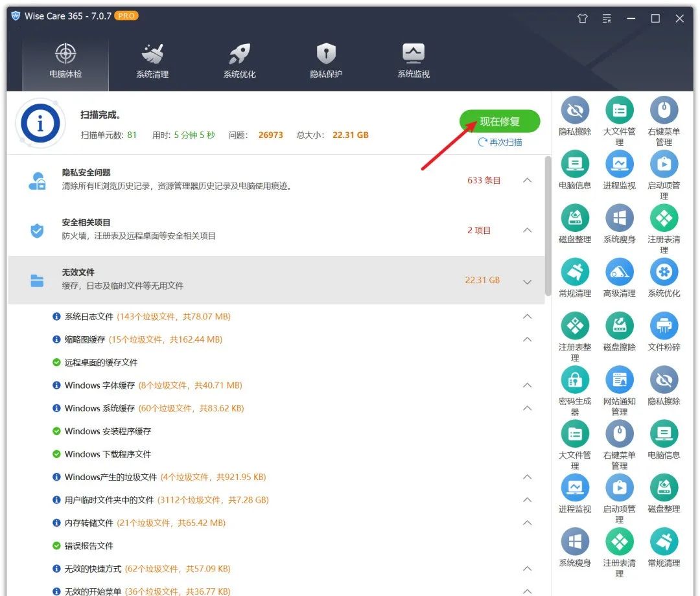Click the green check beside 错误报告文件
700x596 pixels.
(x=56, y=545)
